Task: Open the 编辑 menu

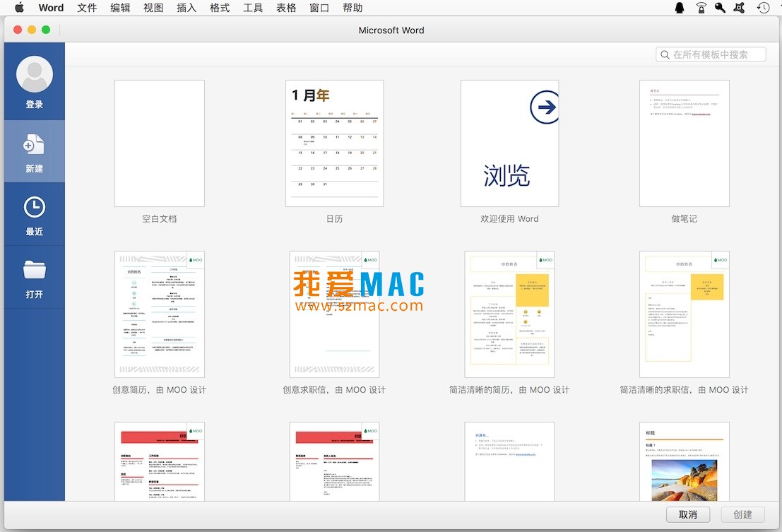Action: (120, 8)
